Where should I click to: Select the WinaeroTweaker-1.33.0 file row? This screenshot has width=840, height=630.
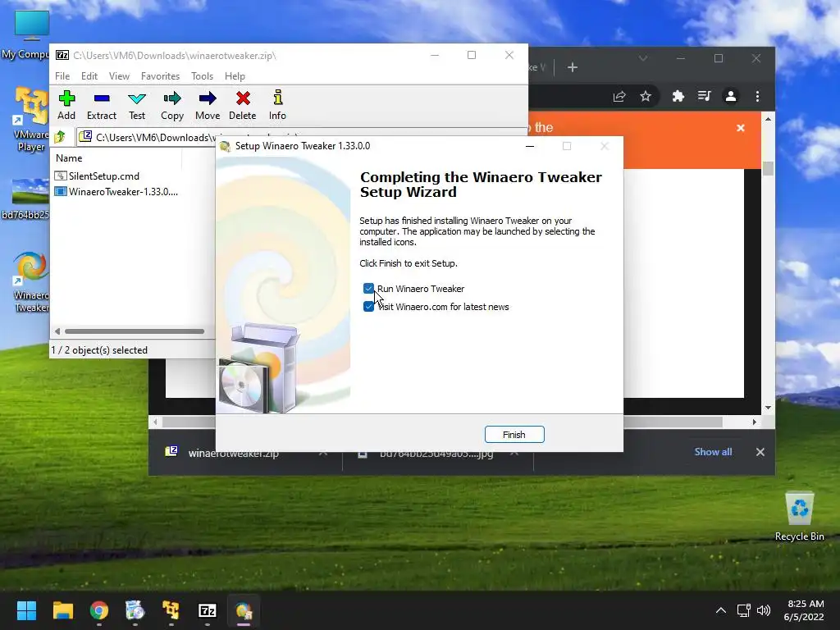click(x=116, y=192)
